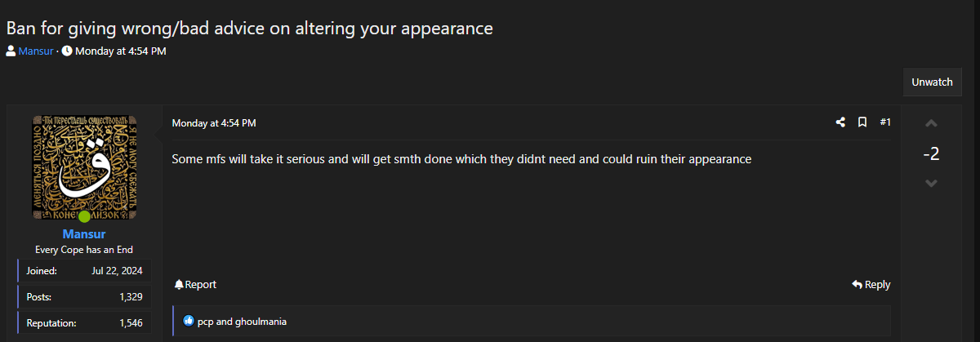The image size is (980, 342).
Task: Bookmark the post with the bookmark icon
Action: (x=862, y=122)
